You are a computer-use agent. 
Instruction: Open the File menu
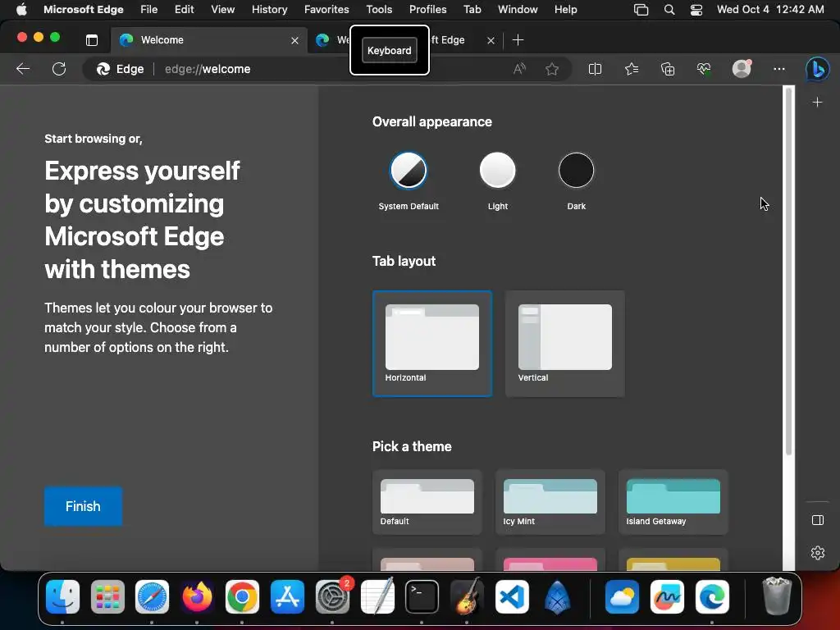pos(149,10)
